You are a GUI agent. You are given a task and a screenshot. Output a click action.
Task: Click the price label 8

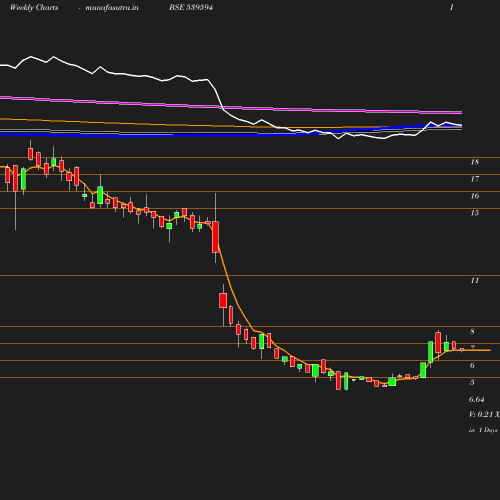[x=472, y=331]
